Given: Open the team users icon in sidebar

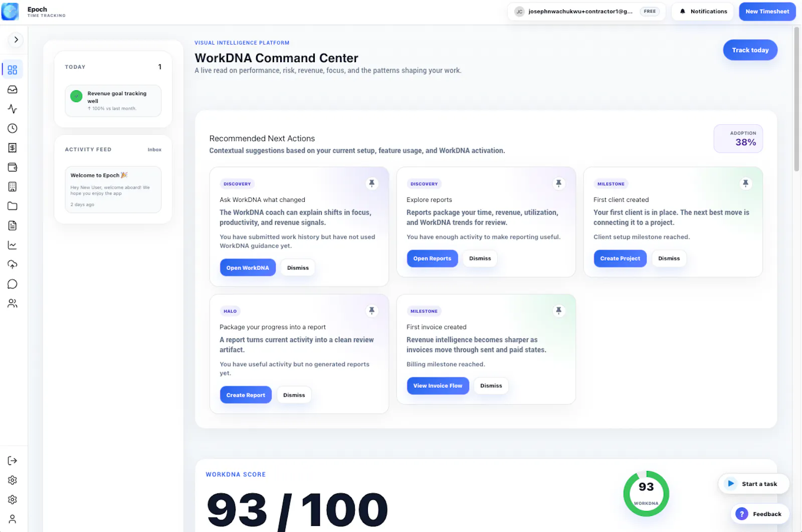Looking at the screenshot, I should pyautogui.click(x=13, y=304).
